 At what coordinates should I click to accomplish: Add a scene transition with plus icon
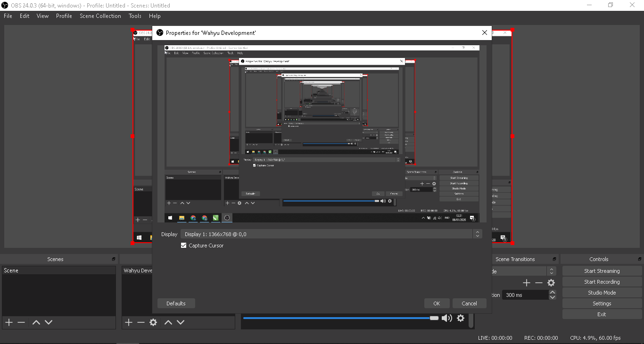pos(527,283)
